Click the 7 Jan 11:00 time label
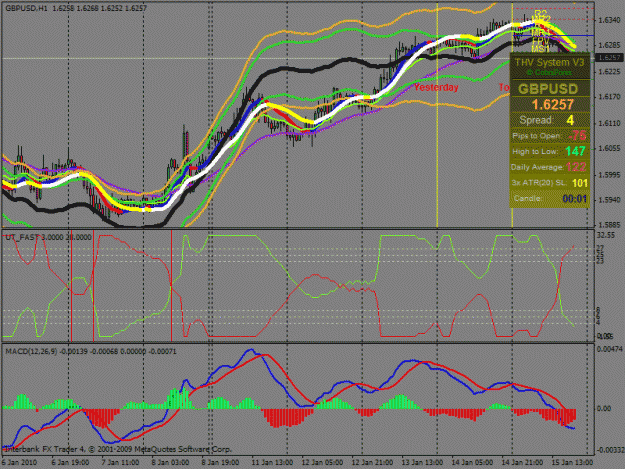Image resolution: width=625 pixels, height=469 pixels. [120, 463]
